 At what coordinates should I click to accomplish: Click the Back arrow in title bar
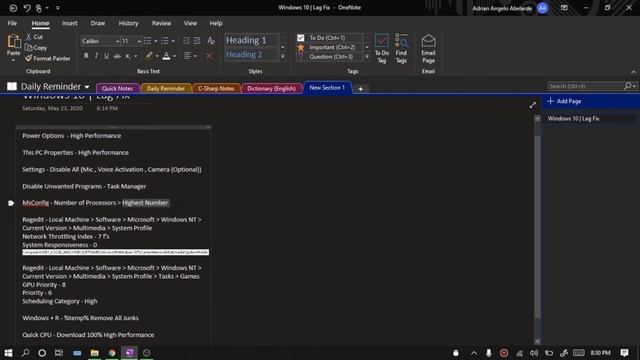tap(13, 8)
